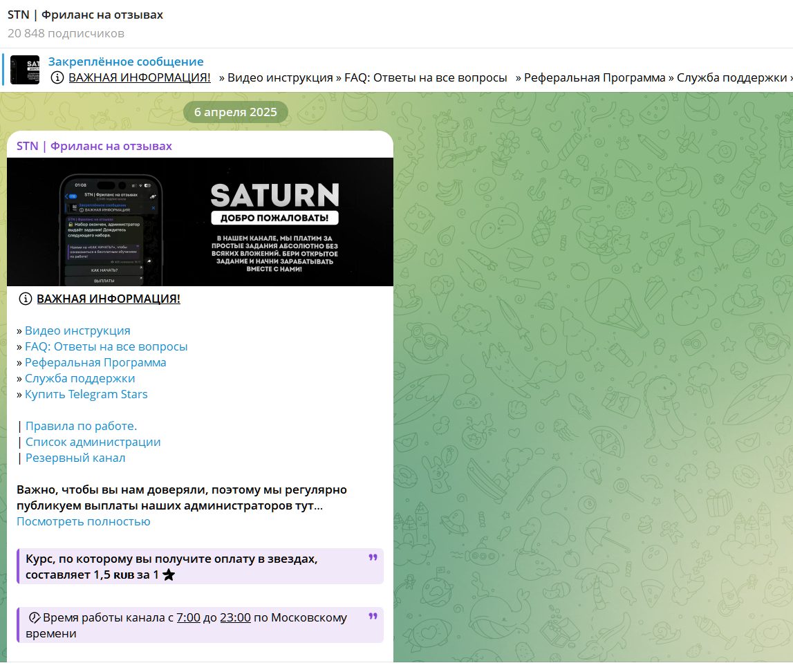Open the 'Видео инструкция' link in the message

[x=77, y=330]
